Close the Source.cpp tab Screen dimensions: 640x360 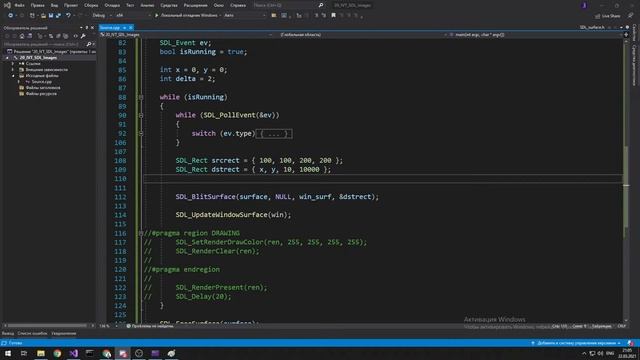pos(131,27)
